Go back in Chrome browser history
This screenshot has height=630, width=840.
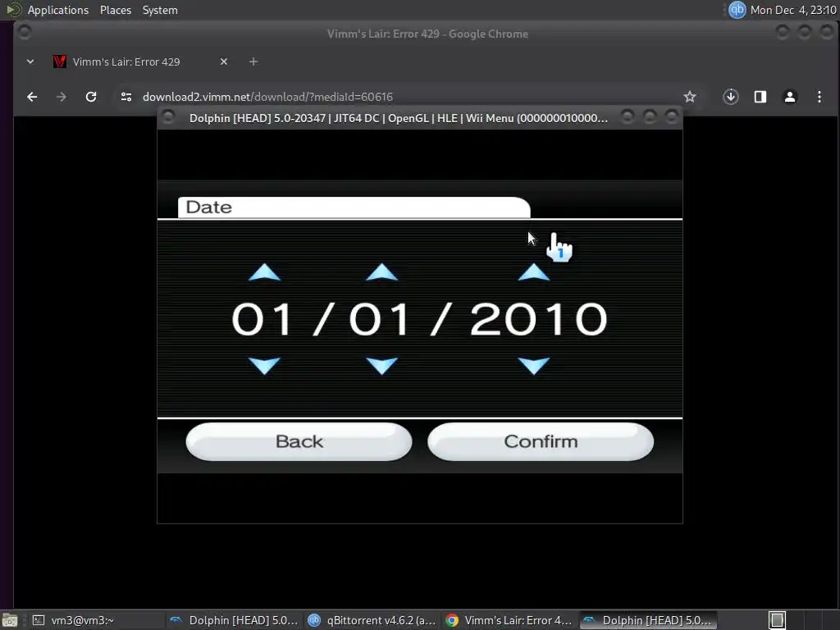point(32,97)
